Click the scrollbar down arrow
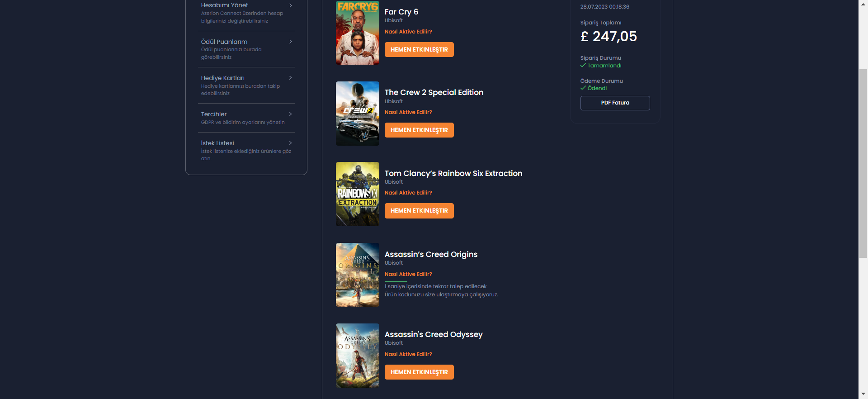The height and width of the screenshot is (399, 868). click(863, 394)
